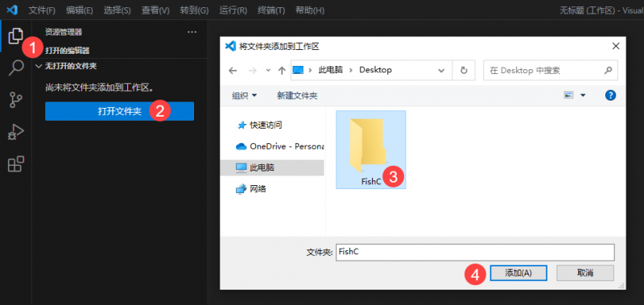The image size is (644, 305).
Task: Click the 取消 button
Action: 585,273
